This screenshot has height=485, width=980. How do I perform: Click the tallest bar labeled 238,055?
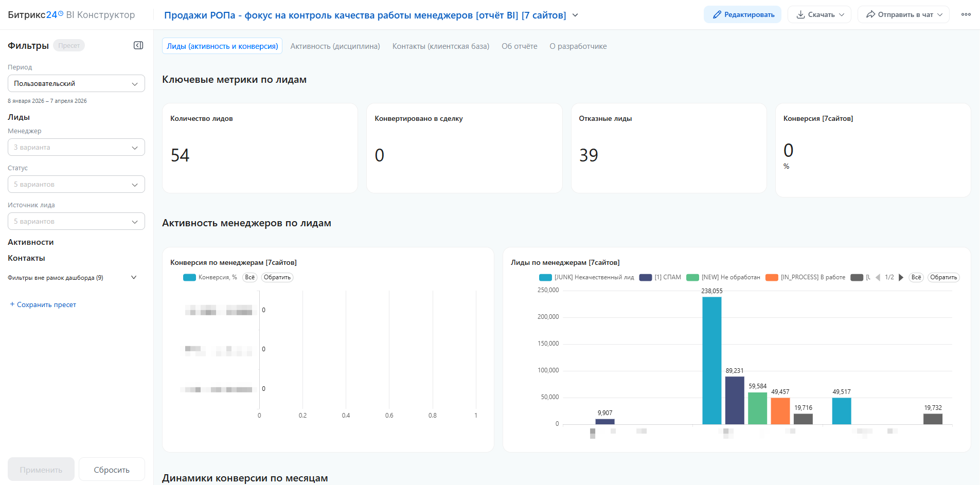tap(711, 360)
